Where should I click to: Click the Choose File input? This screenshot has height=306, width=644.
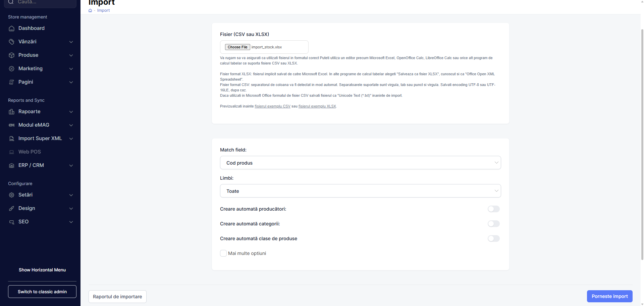(x=237, y=47)
